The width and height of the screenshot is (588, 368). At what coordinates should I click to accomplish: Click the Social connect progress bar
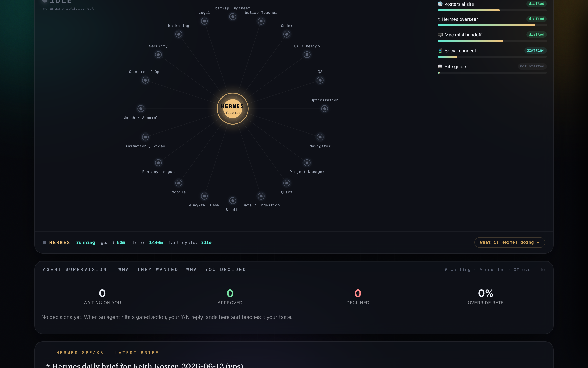point(492,57)
